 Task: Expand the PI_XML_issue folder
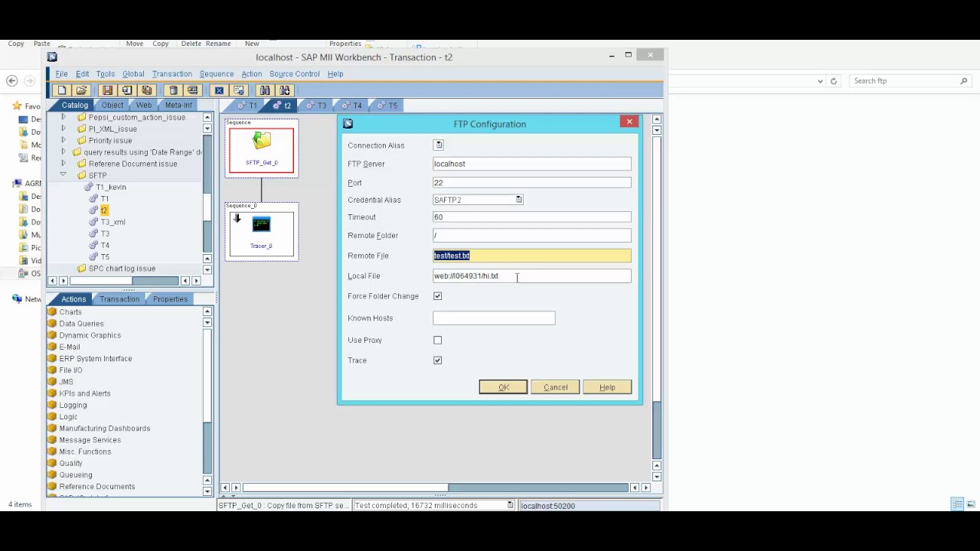(63, 129)
